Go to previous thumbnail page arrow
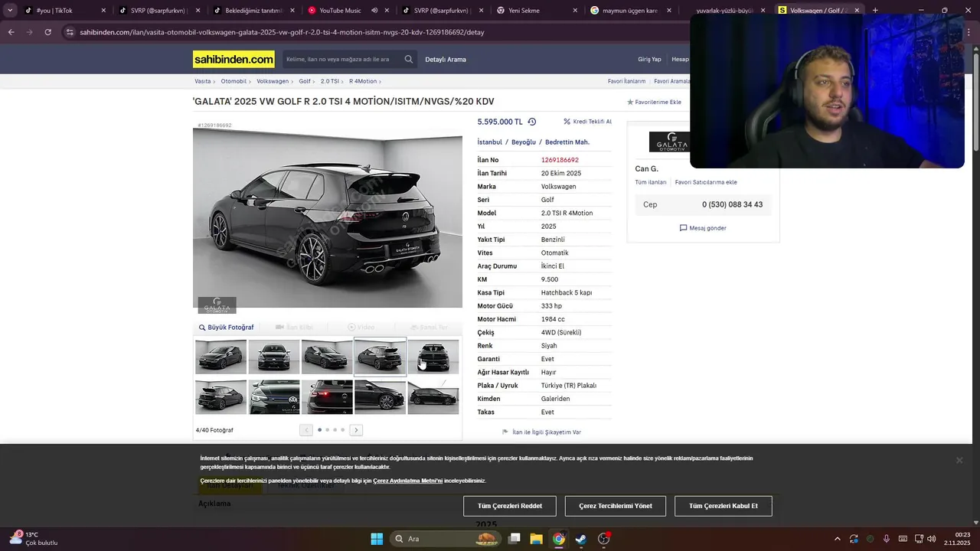This screenshot has height=551, width=980. point(306,430)
